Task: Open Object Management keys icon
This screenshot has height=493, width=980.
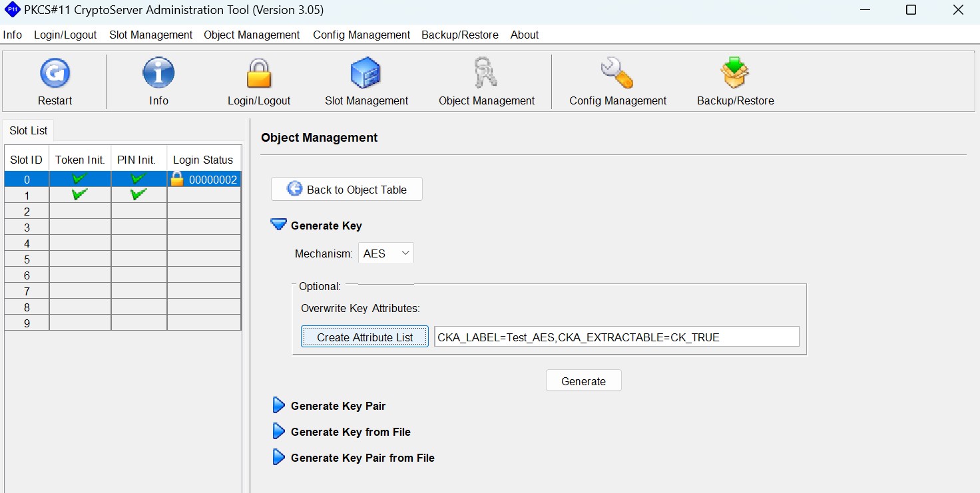Action: coord(485,73)
